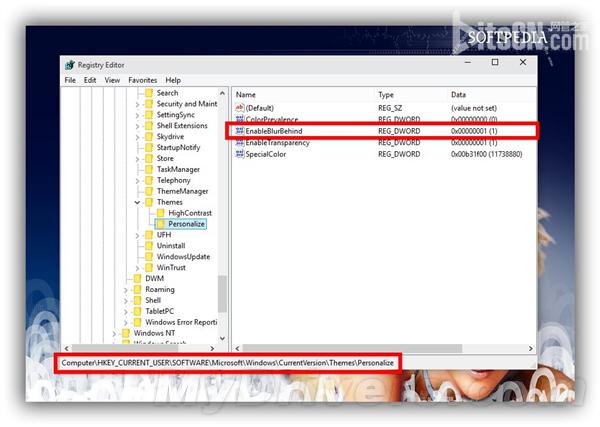The height and width of the screenshot is (427, 600).
Task: Select the WinTrust folder icon
Action: (x=149, y=267)
